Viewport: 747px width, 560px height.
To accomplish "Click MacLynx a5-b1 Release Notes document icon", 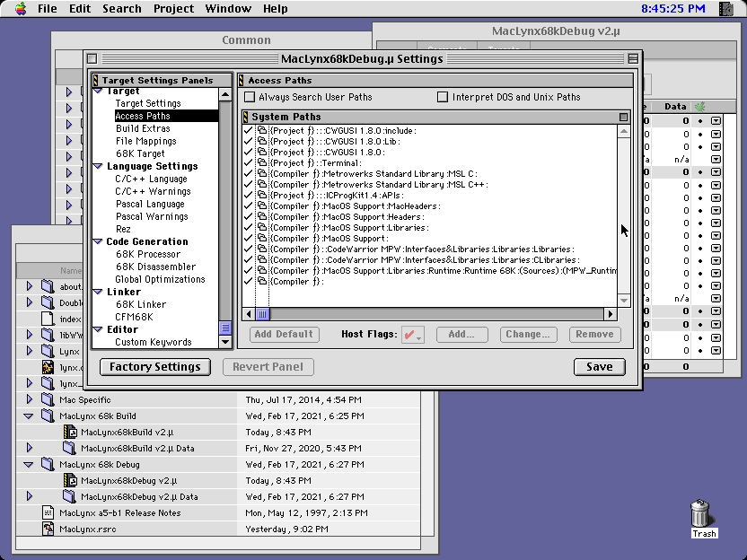I will tap(48, 512).
